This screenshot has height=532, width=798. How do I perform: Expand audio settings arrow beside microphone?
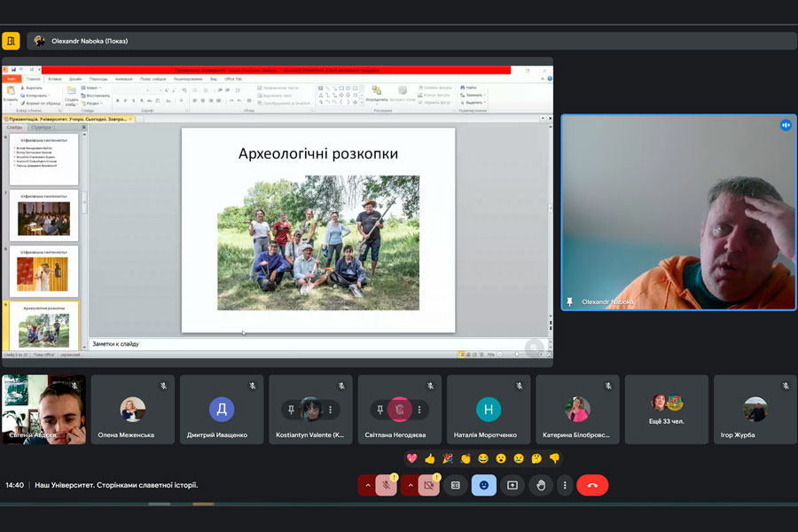pos(367,485)
